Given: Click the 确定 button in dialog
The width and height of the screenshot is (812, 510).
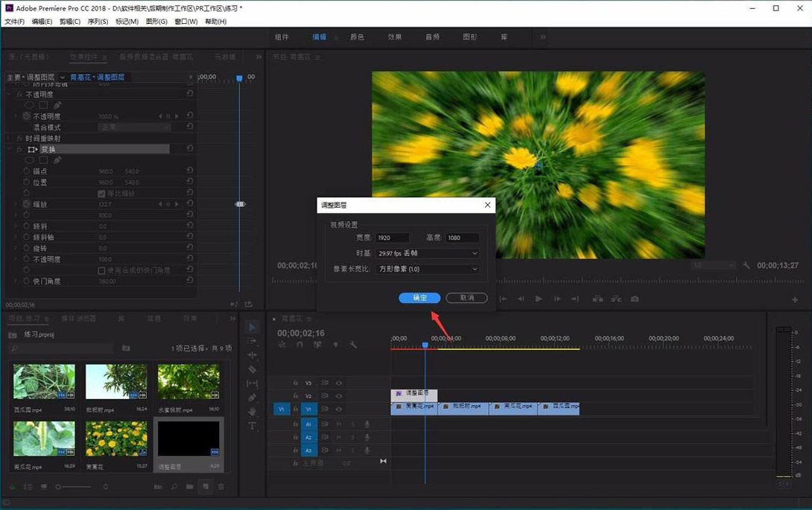Looking at the screenshot, I should point(419,298).
